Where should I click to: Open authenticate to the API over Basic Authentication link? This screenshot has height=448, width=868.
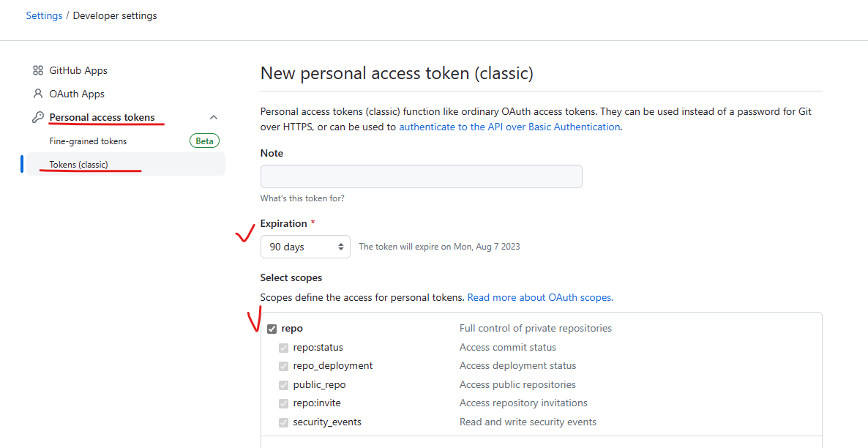click(x=509, y=126)
